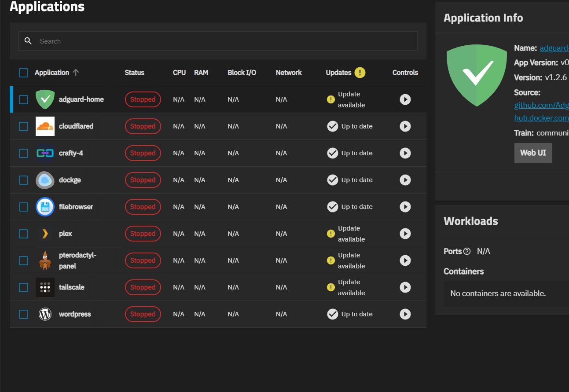Click the Network column header
The image size is (569, 392).
(x=288, y=73)
